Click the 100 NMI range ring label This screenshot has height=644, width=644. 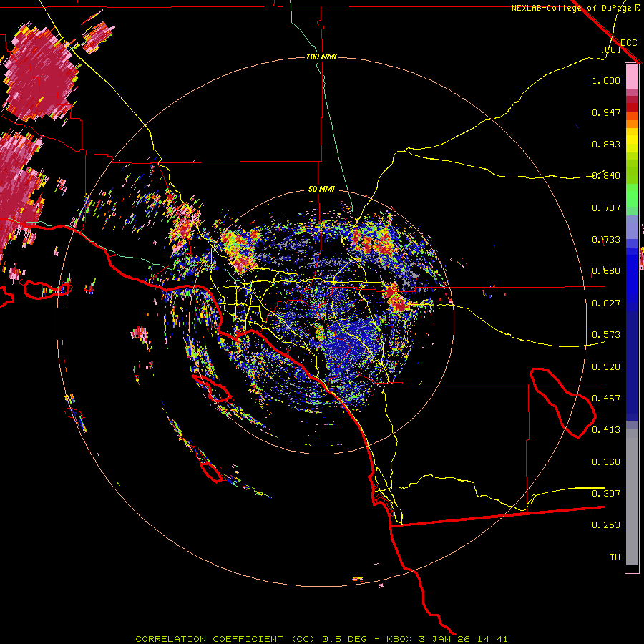(x=321, y=57)
